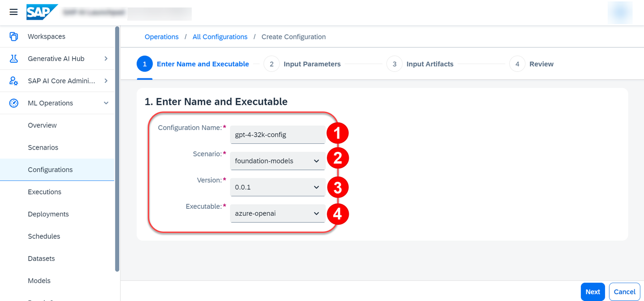Screen dimensions: 644x301
Task: Jump to step 4 Review
Action: pos(532,64)
